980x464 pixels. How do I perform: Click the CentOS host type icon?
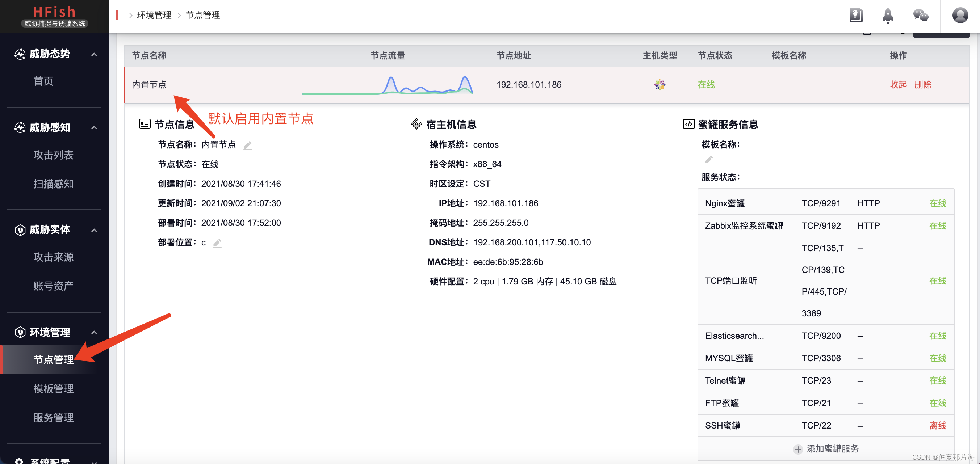tap(660, 84)
